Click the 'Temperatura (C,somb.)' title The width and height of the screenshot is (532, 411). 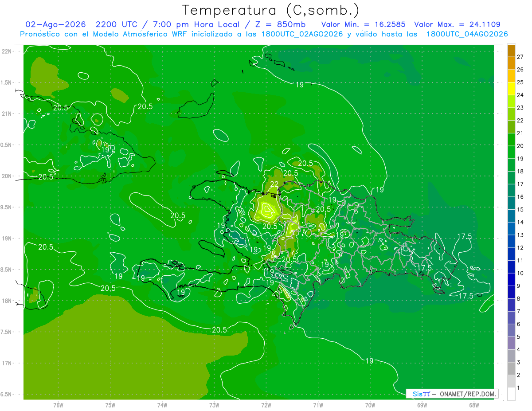270,10
